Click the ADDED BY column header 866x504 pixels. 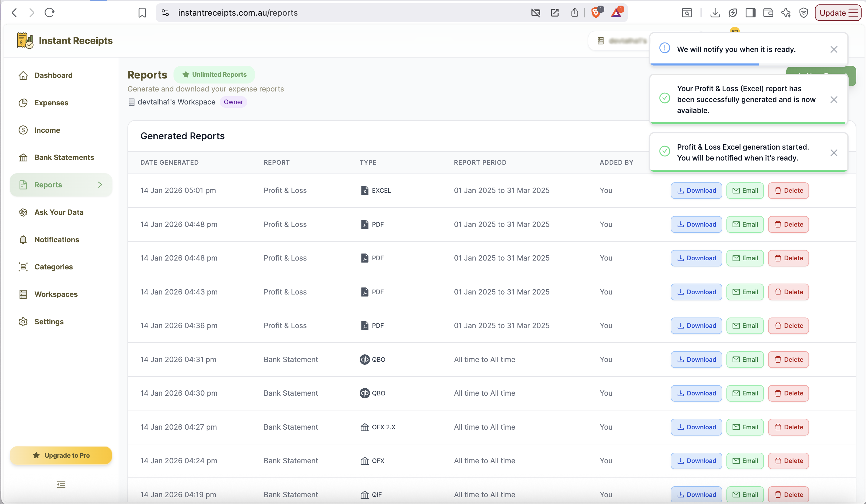tap(616, 162)
